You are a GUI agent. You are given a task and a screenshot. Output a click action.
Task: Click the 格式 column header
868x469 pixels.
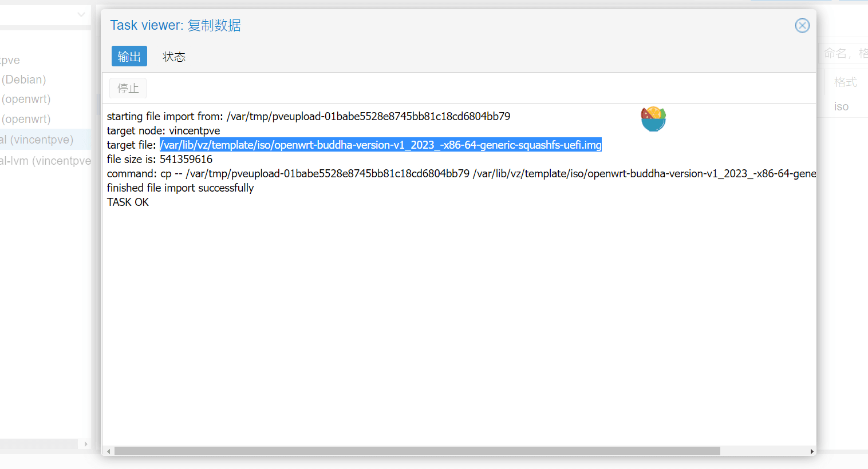tap(845, 82)
